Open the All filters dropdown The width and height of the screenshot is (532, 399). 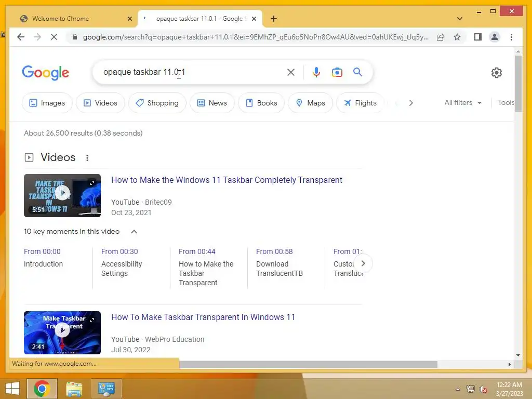coord(463,102)
